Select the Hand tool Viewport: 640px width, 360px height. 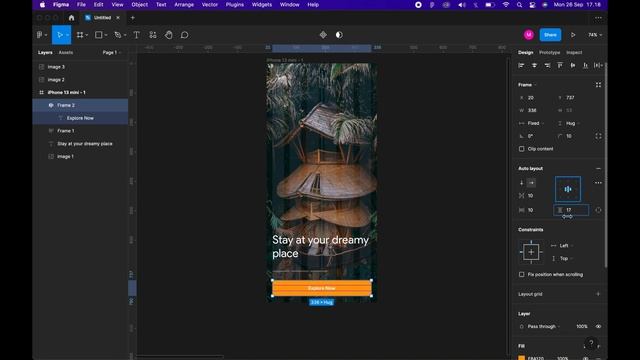pos(169,35)
